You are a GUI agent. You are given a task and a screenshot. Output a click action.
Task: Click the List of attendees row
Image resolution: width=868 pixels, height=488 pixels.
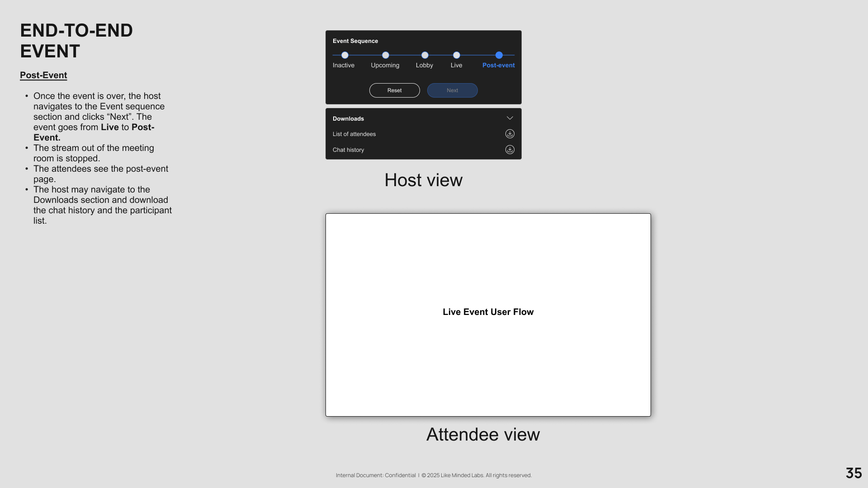[354, 134]
